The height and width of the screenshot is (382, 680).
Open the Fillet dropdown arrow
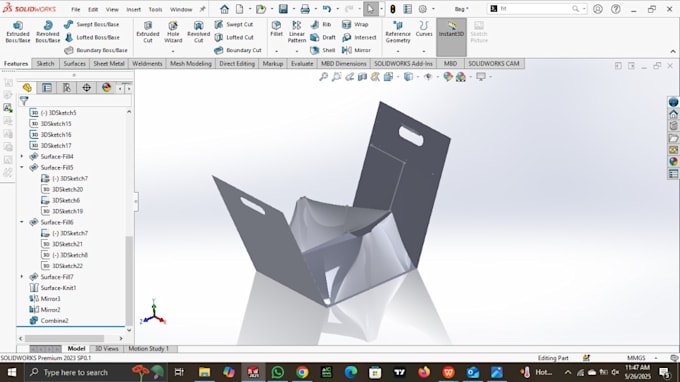276,51
